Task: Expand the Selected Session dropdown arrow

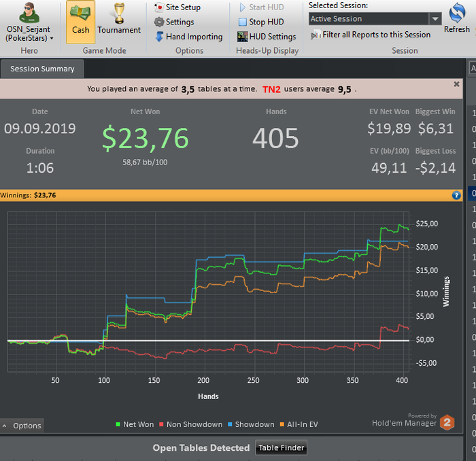Action: tap(435, 19)
